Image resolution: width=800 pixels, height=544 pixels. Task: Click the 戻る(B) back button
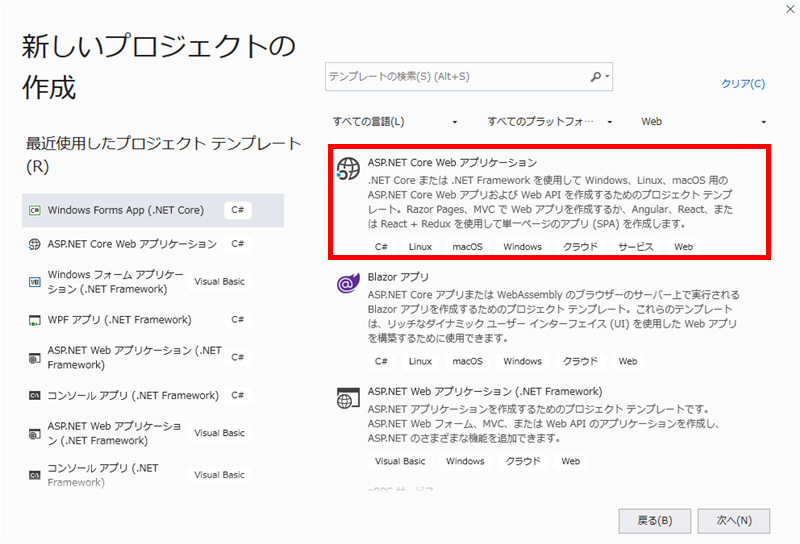655,521
